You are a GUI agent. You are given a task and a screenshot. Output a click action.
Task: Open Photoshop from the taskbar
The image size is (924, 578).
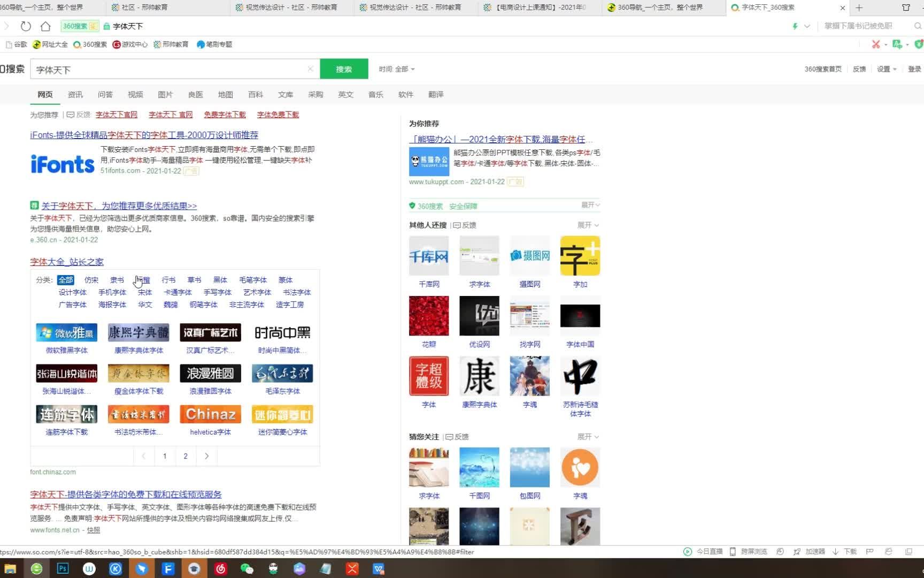click(63, 568)
